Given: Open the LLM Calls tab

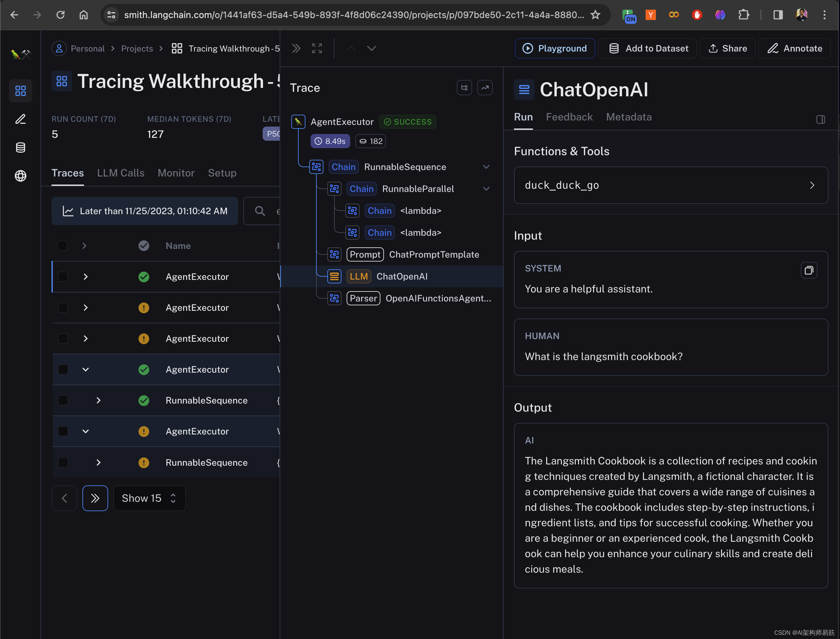Looking at the screenshot, I should click(x=120, y=173).
